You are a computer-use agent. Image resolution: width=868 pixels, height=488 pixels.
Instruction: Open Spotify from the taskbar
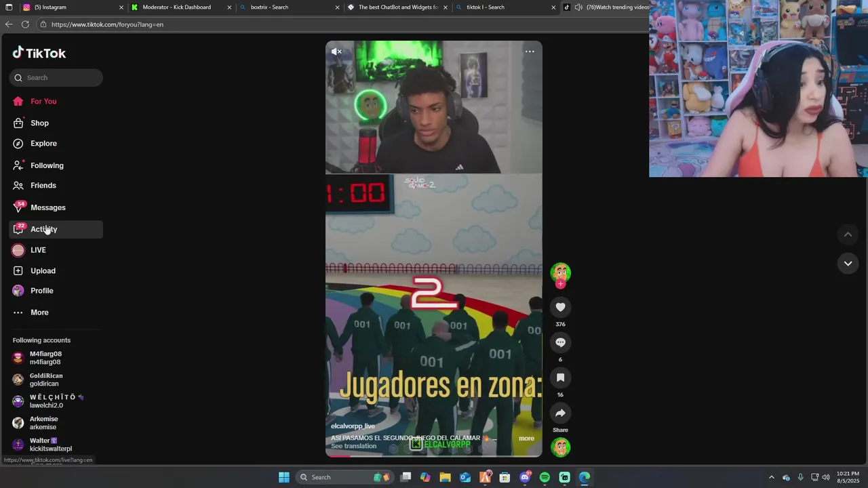[x=545, y=477]
